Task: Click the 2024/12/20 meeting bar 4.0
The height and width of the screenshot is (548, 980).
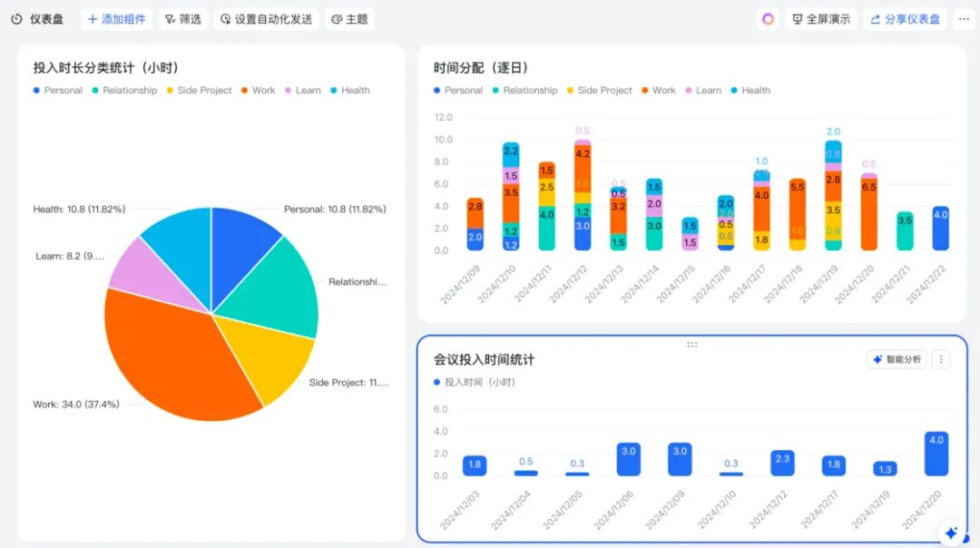Action: click(936, 454)
